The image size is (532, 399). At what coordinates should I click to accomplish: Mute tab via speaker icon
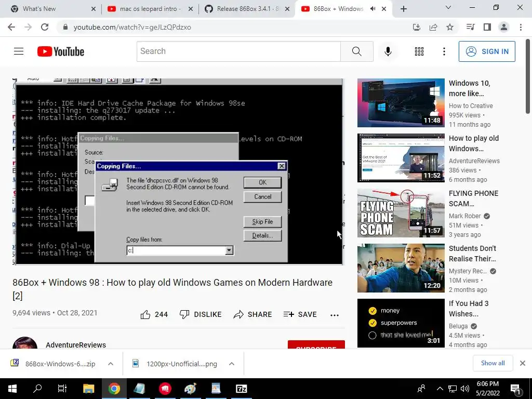[373, 9]
